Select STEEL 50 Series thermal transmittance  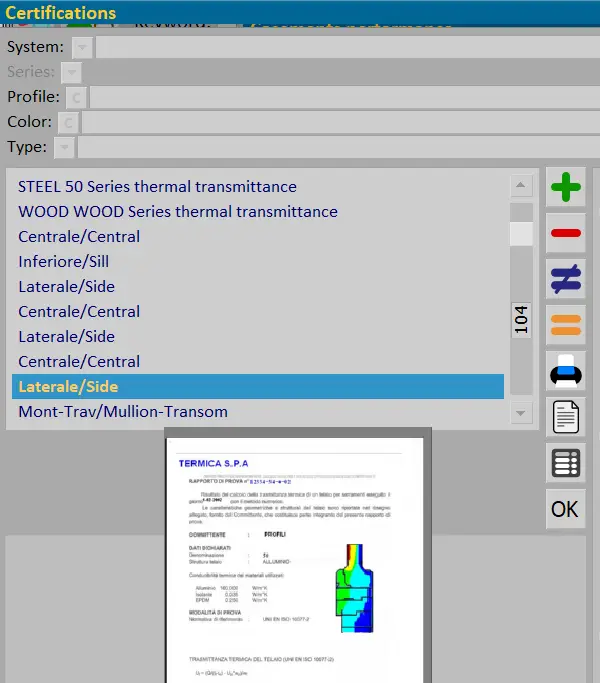[x=157, y=187]
